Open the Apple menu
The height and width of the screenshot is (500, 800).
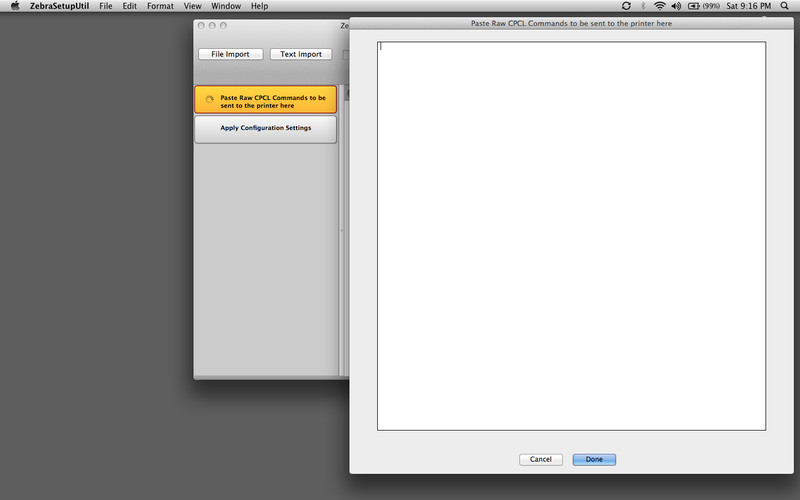click(x=14, y=6)
